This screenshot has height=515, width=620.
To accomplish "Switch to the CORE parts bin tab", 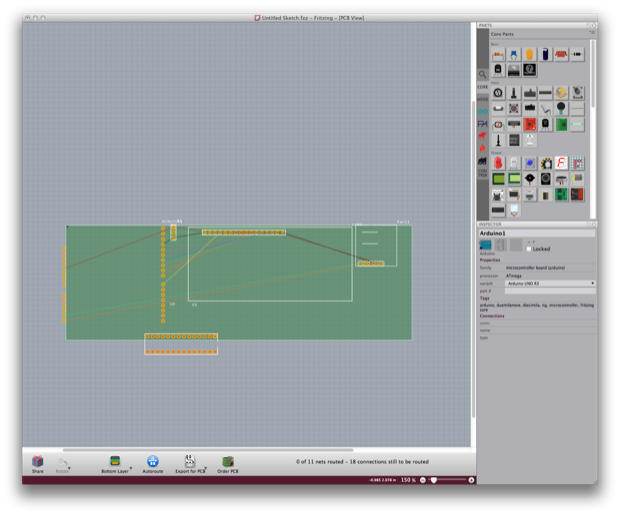I will tap(482, 87).
